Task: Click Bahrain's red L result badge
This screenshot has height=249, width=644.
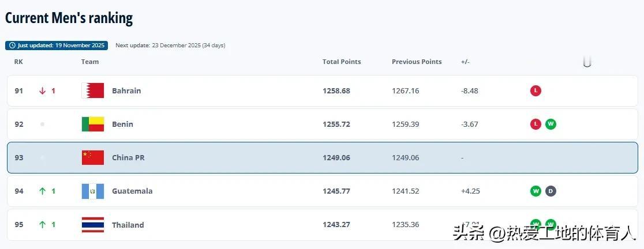Action: (536, 90)
